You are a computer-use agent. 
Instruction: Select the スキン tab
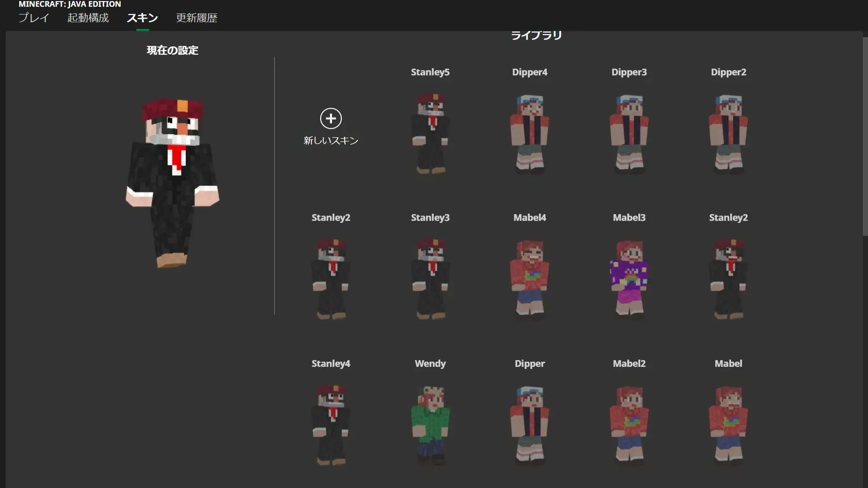coord(142,18)
